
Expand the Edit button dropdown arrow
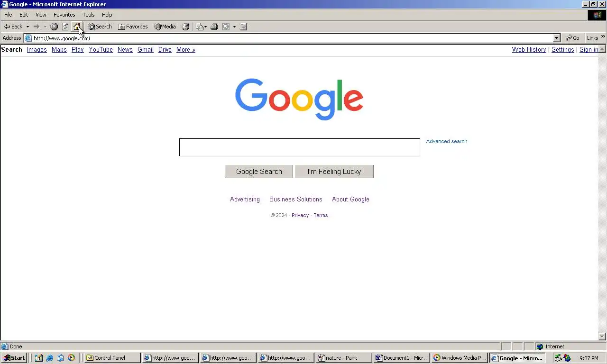(234, 27)
